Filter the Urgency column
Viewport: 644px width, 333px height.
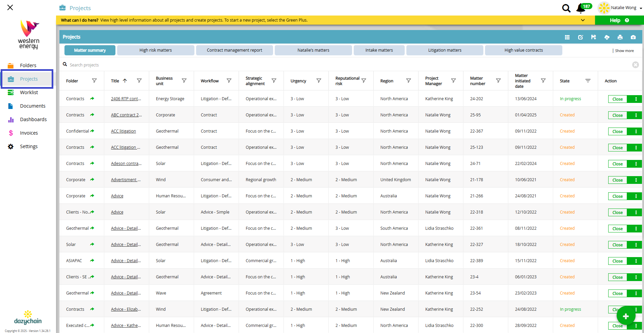pyautogui.click(x=319, y=81)
